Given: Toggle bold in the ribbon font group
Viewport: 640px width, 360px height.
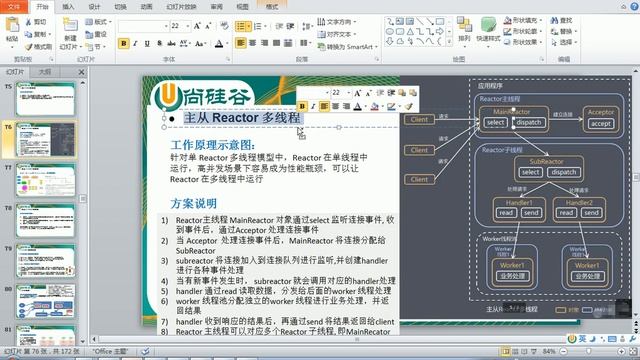Looking at the screenshot, I should [x=124, y=43].
